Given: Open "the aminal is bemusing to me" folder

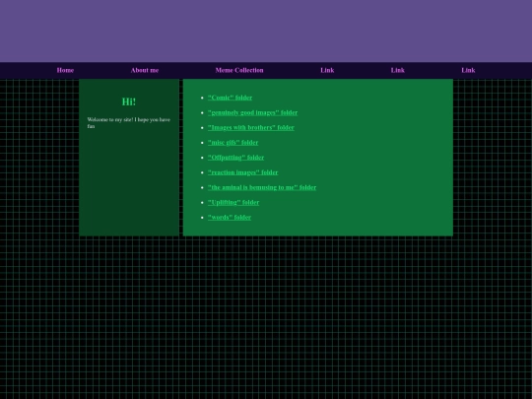Looking at the screenshot, I should pyautogui.click(x=262, y=187).
